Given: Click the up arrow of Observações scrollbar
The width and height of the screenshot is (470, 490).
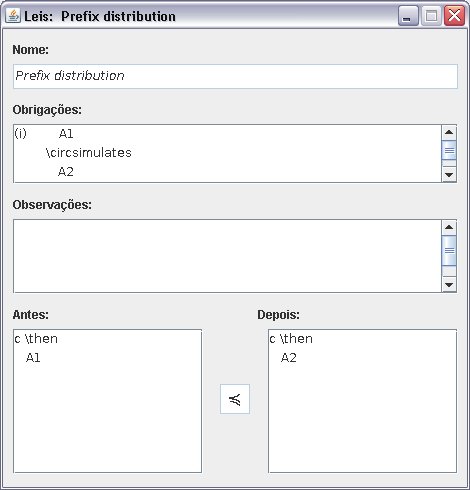Looking at the screenshot, I should [x=449, y=227].
